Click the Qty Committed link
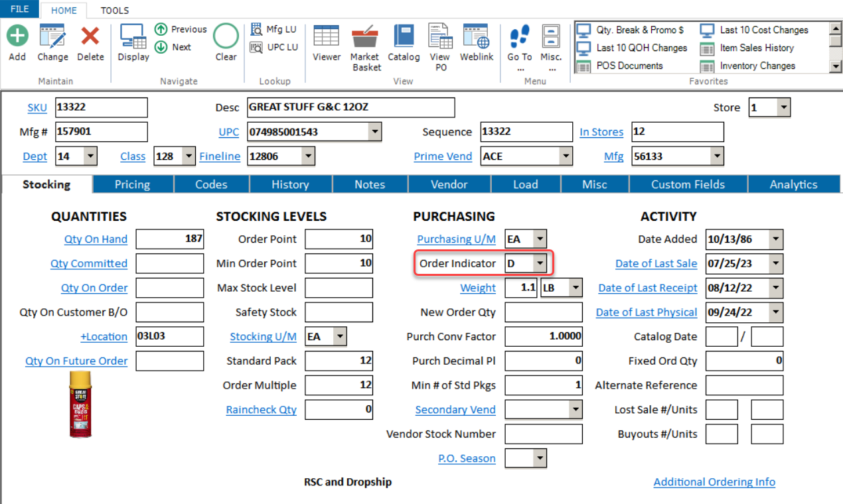 pos(89,263)
